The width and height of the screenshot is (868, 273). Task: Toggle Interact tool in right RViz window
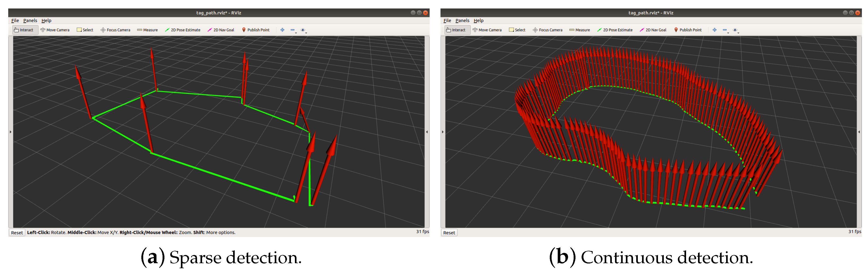tap(456, 30)
